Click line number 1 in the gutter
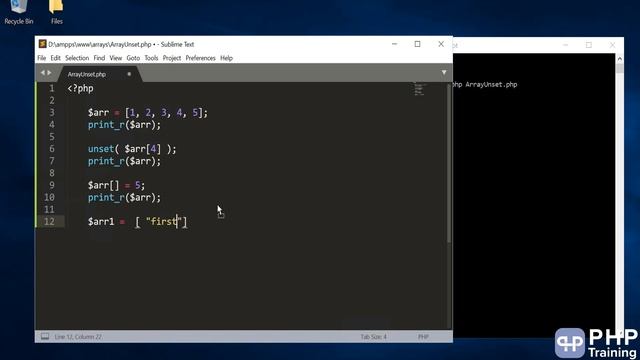Image resolution: width=640 pixels, height=360 pixels. coord(51,89)
